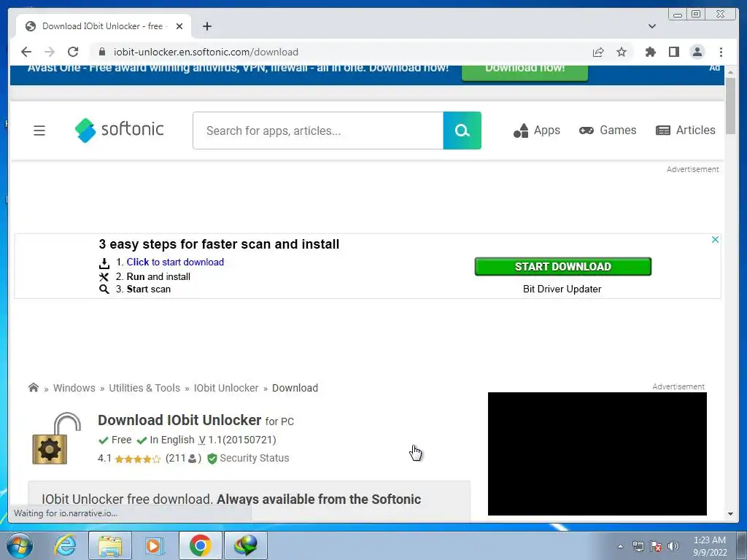Open Internet Download Manager taskbar icon
The width and height of the screenshot is (747, 560).
point(245,545)
